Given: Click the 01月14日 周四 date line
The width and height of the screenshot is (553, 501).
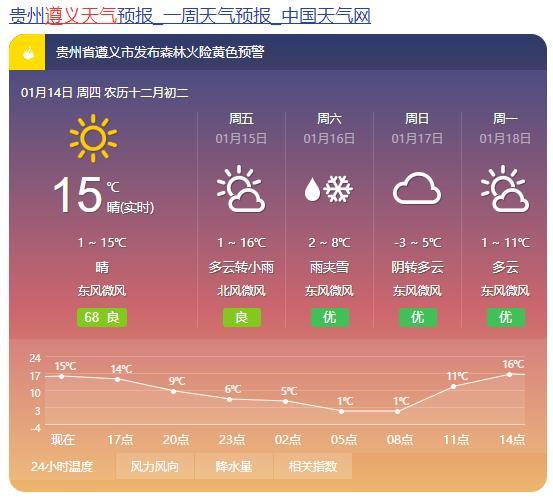Looking at the screenshot, I should click(x=104, y=93).
